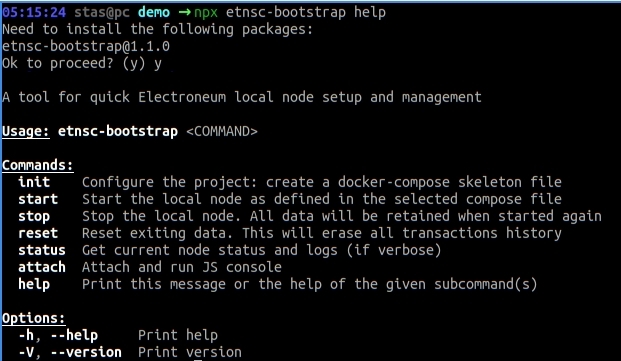Select the stas@pc user text in prompt
621x361 pixels.
[x=102, y=12]
